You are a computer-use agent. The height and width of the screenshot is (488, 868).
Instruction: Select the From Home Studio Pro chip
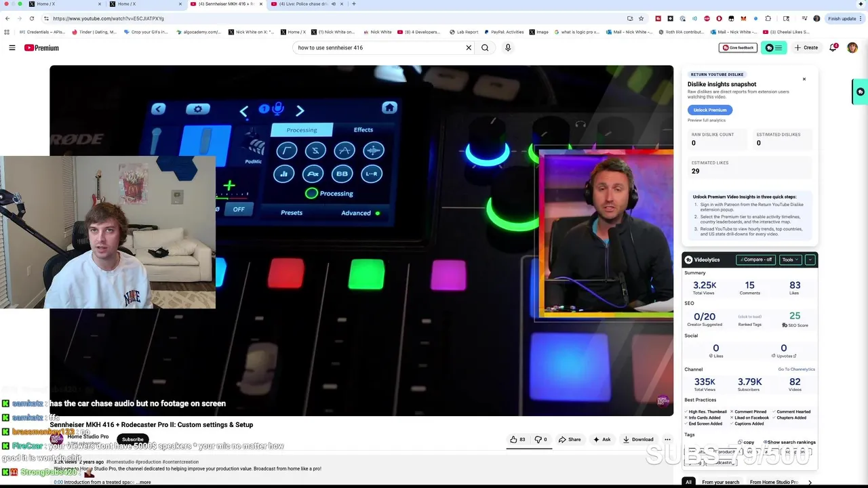pyautogui.click(x=774, y=482)
